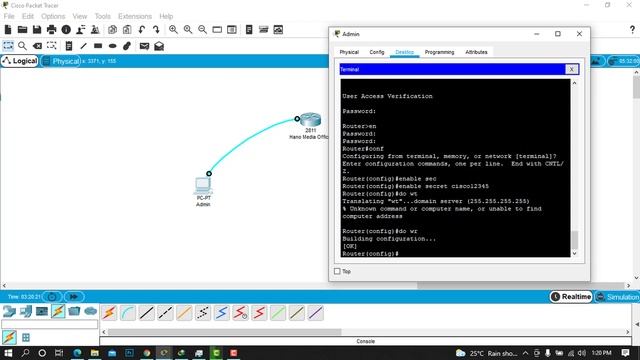Choose the End Devices category
Screen dimensions: 640x360
point(26,311)
